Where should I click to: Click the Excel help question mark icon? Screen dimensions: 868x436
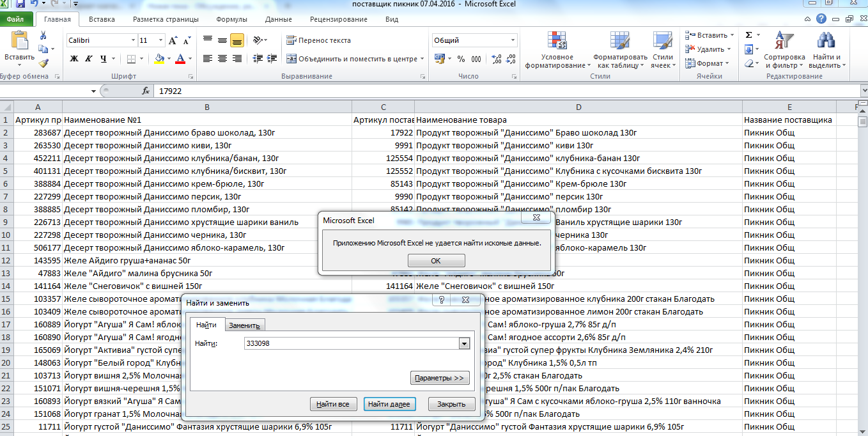[x=821, y=19]
